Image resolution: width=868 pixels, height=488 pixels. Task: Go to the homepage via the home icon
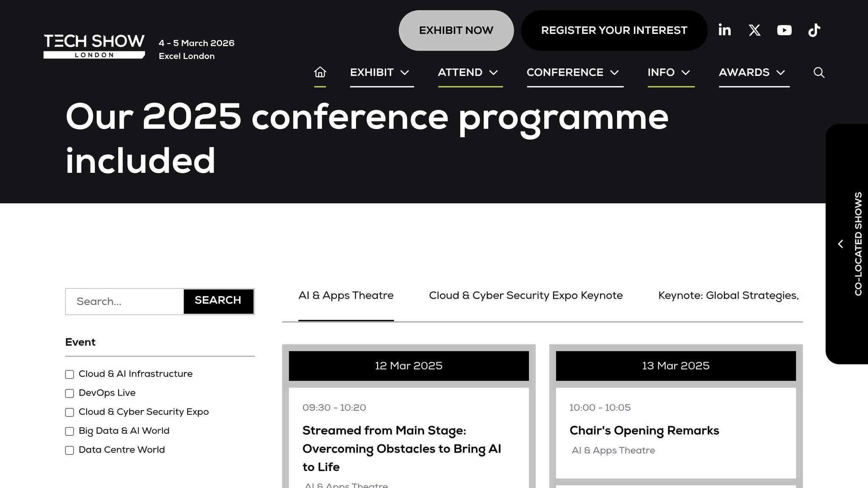click(x=320, y=72)
